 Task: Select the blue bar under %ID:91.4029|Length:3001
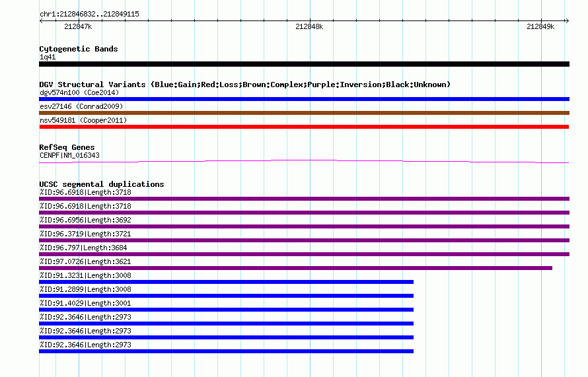click(226, 310)
